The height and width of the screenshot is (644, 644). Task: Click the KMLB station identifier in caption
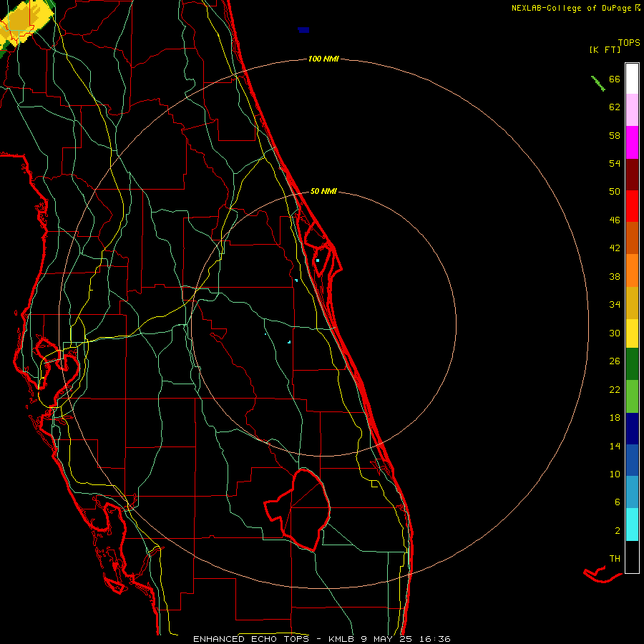(x=343, y=639)
